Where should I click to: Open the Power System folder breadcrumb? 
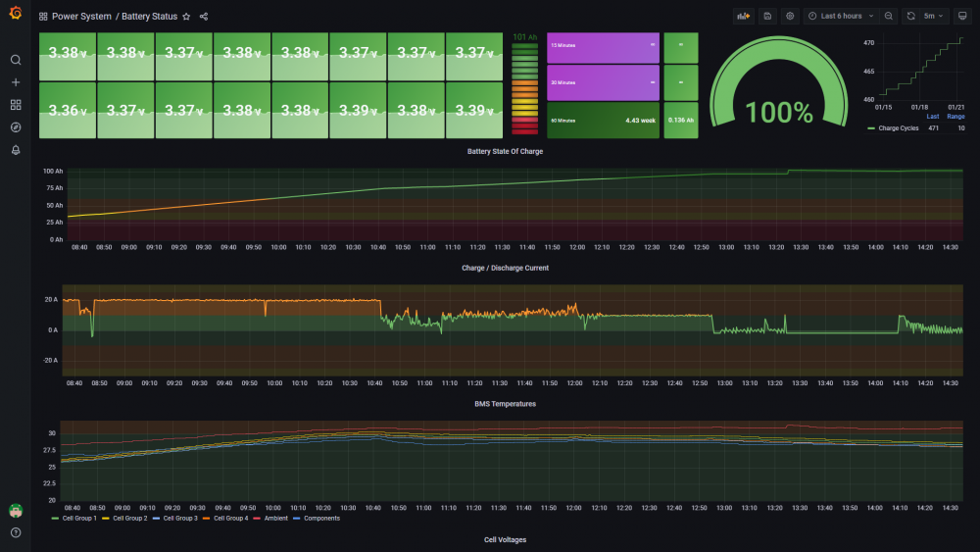pos(81,17)
